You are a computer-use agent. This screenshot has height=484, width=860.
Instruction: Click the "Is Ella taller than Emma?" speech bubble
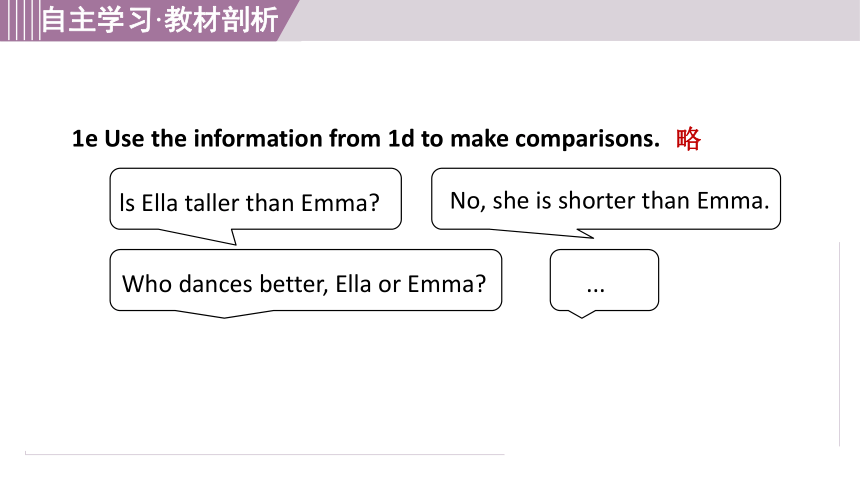click(256, 199)
